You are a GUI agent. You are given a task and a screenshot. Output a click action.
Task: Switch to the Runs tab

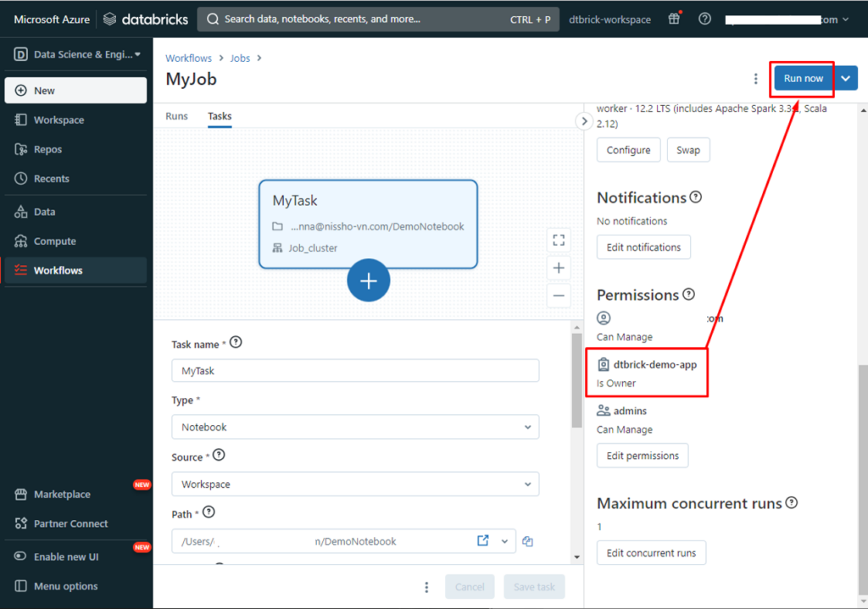(176, 116)
